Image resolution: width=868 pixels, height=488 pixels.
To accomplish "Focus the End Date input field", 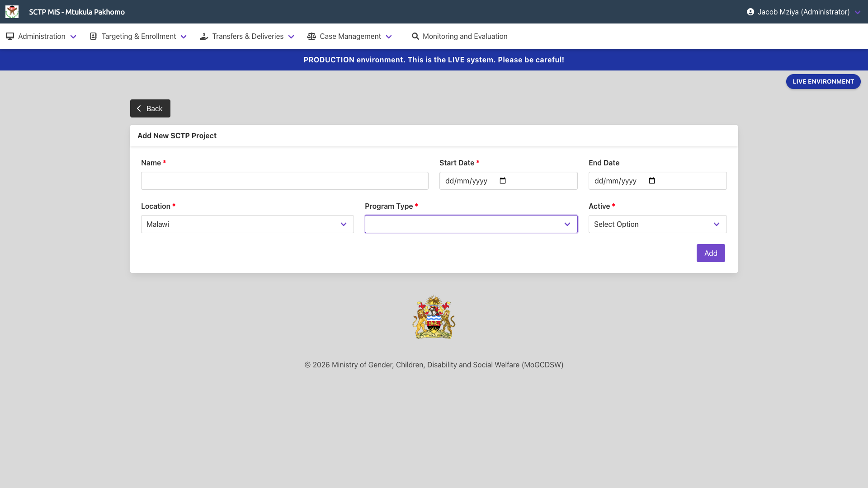I will click(x=658, y=181).
